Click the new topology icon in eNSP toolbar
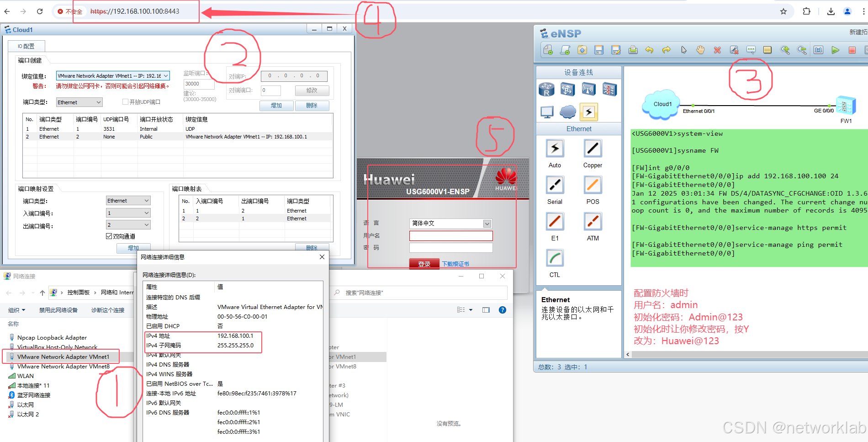This screenshot has width=868, height=442. click(x=548, y=50)
